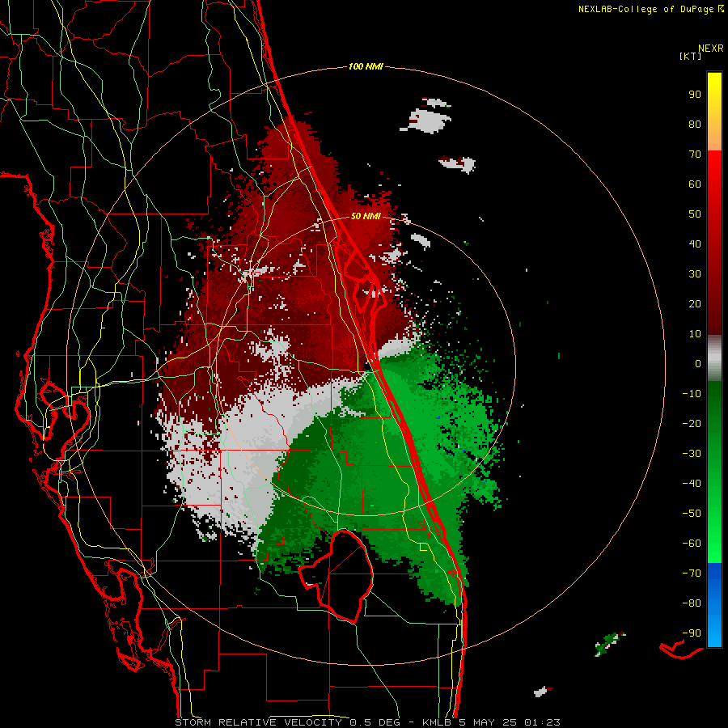Click the 0 value on velocity scale
This screenshot has height=728, width=728.
[x=698, y=364]
